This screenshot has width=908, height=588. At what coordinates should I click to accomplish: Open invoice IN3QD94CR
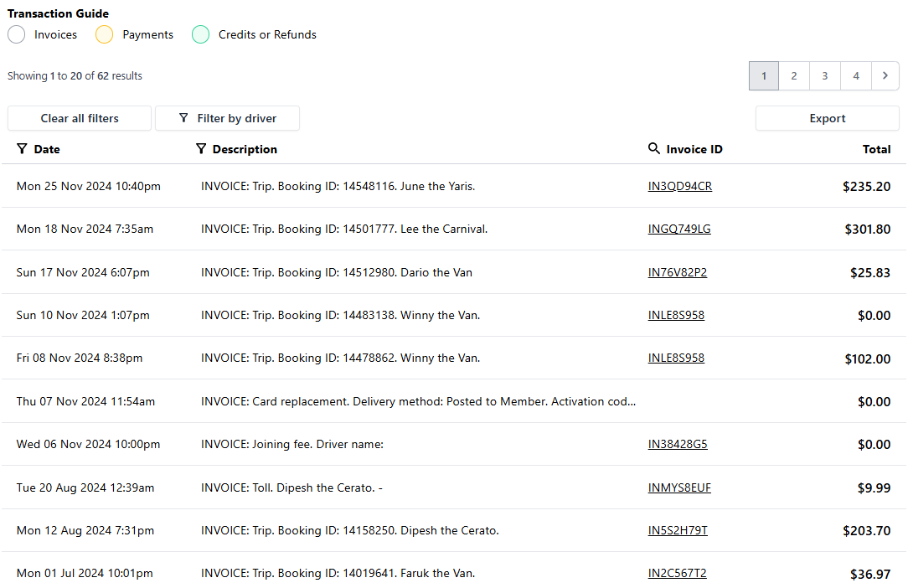679,186
